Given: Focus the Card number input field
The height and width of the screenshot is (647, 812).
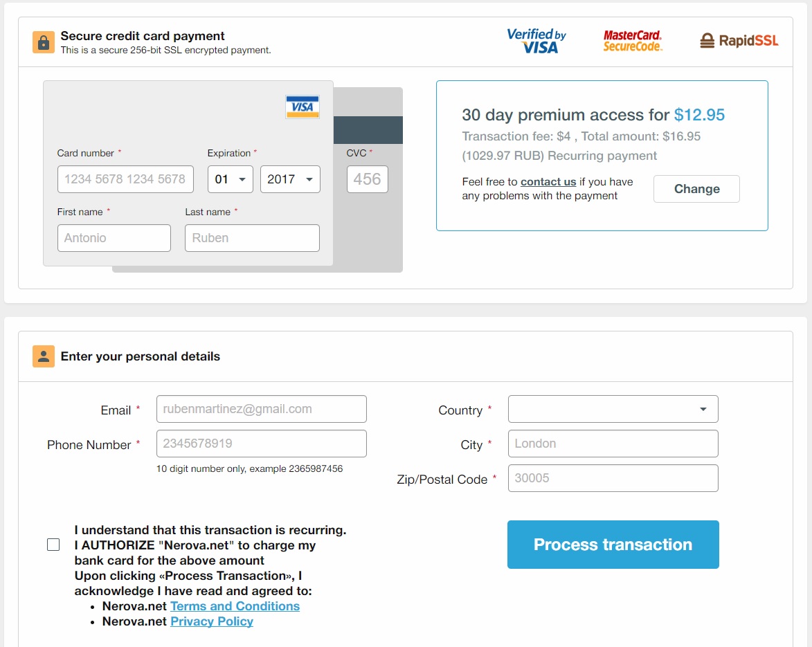Looking at the screenshot, I should [125, 179].
